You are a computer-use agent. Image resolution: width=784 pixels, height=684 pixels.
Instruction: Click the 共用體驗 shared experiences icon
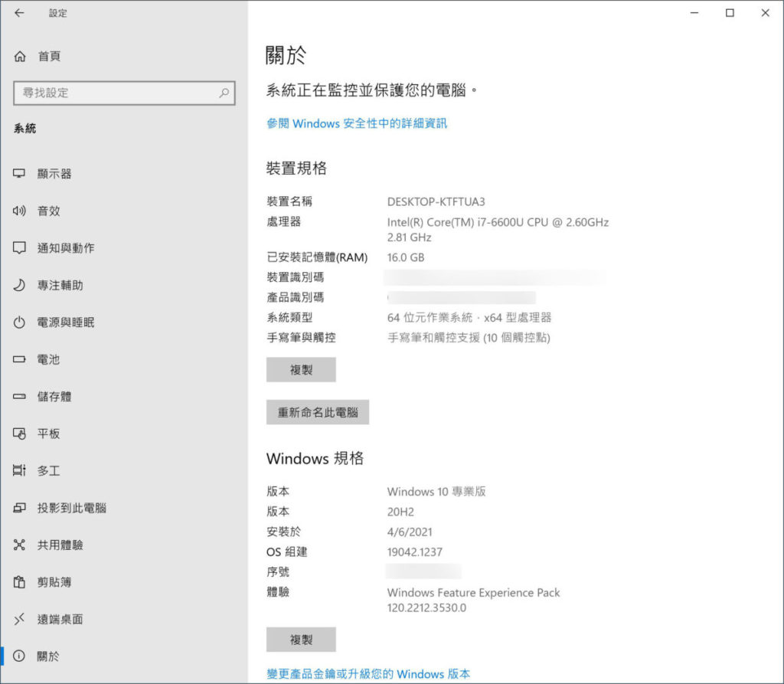pyautogui.click(x=19, y=545)
